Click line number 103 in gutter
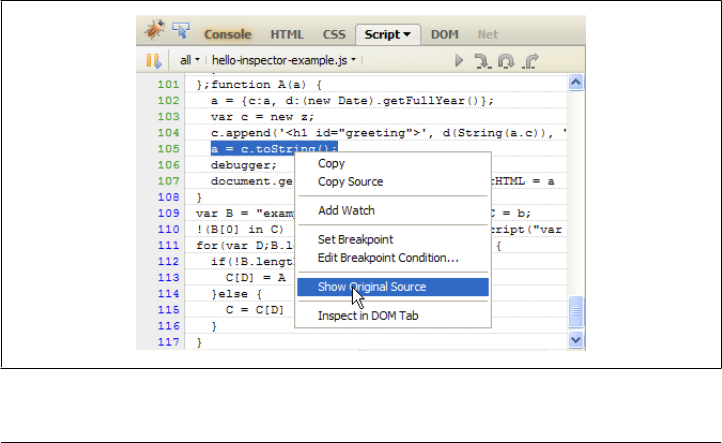The height and width of the screenshot is (443, 722). pyautogui.click(x=168, y=117)
